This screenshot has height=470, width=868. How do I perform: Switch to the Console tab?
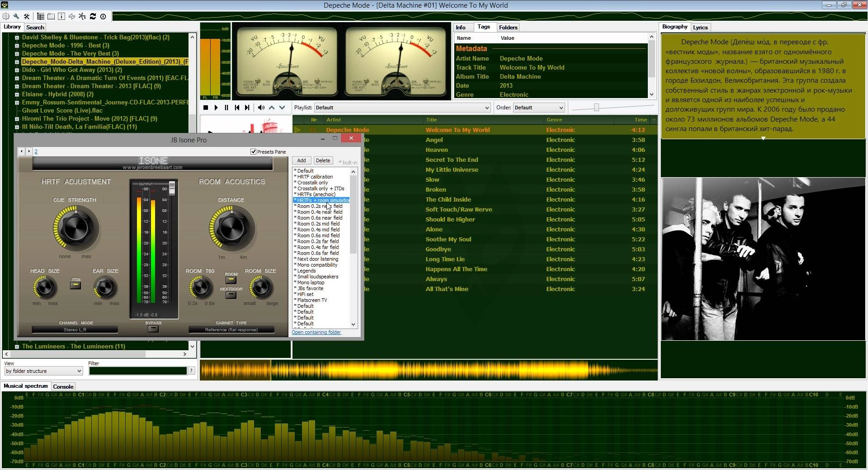[63, 387]
